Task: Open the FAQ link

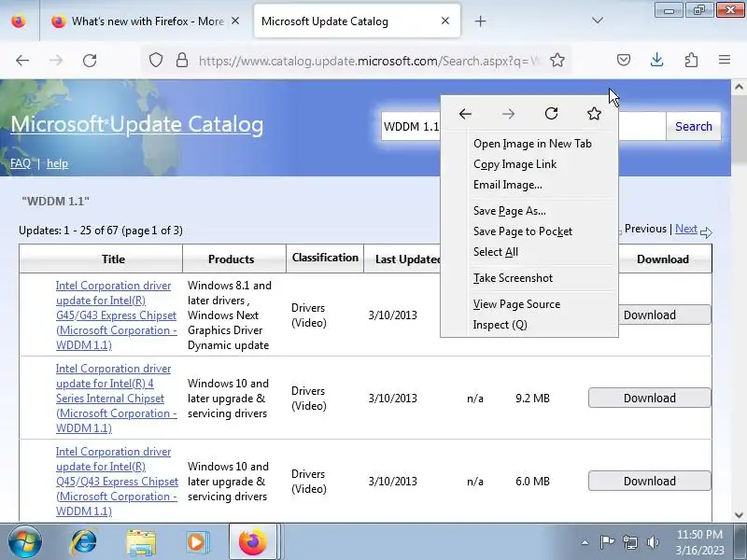Action: click(x=21, y=163)
